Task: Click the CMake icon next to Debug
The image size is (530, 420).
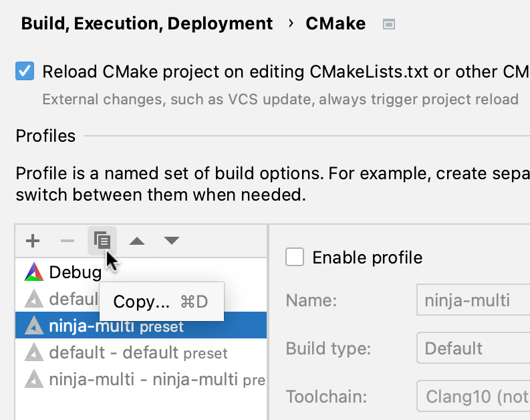Action: coord(33,272)
